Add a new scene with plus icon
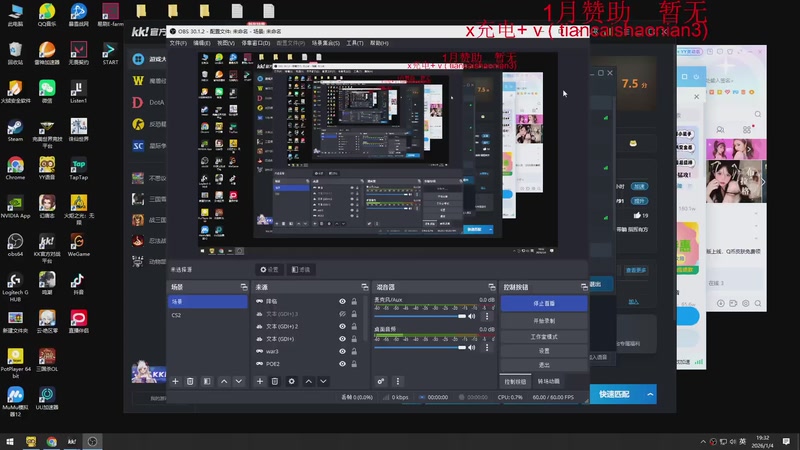This screenshot has width=800, height=450. (175, 381)
